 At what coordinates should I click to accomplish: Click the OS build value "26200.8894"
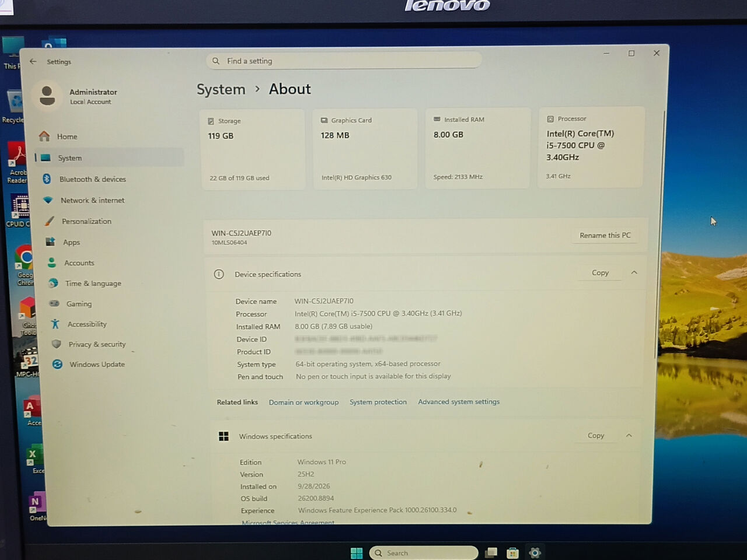[316, 498]
